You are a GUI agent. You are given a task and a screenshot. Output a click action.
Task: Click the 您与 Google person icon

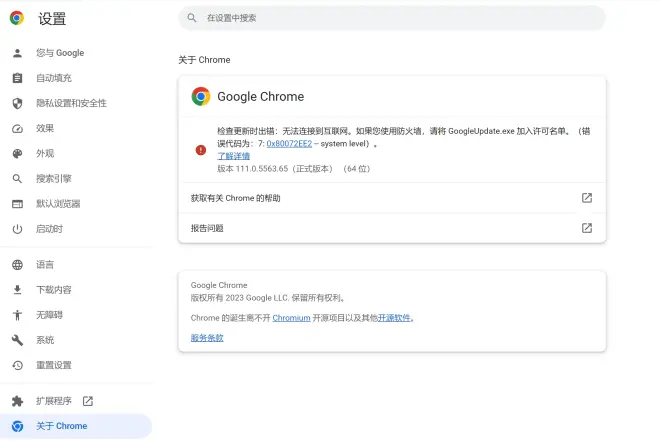[x=17, y=53]
